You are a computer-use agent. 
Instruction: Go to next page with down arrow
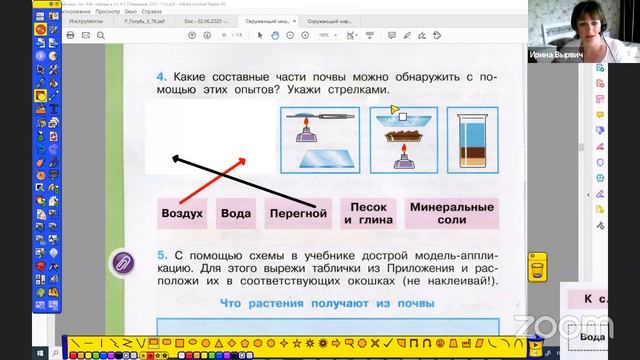[x=207, y=36]
